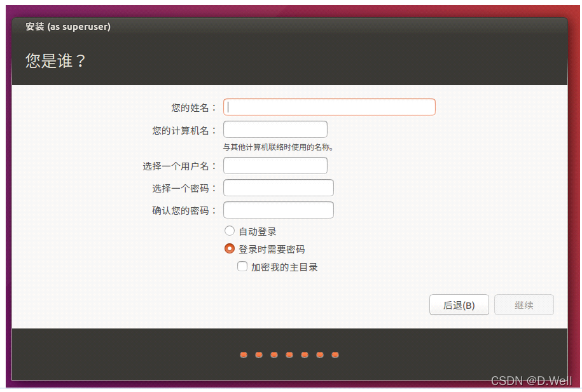The height and width of the screenshot is (392, 582).
Task: Click the first orange progress dot
Action: [x=243, y=355]
